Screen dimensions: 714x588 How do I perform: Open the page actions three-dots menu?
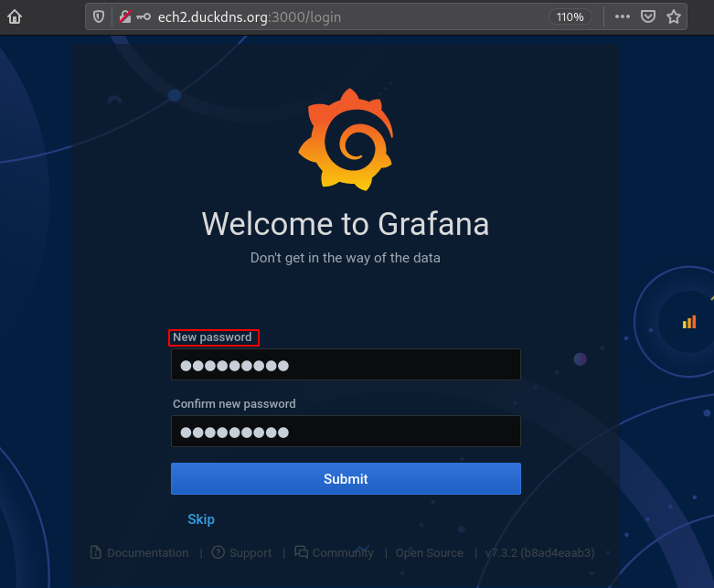tap(622, 16)
